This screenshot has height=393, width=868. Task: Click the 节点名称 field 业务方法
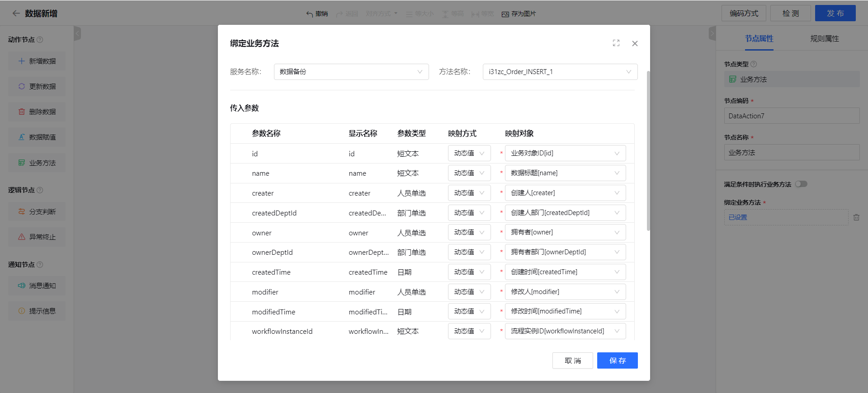[792, 152]
